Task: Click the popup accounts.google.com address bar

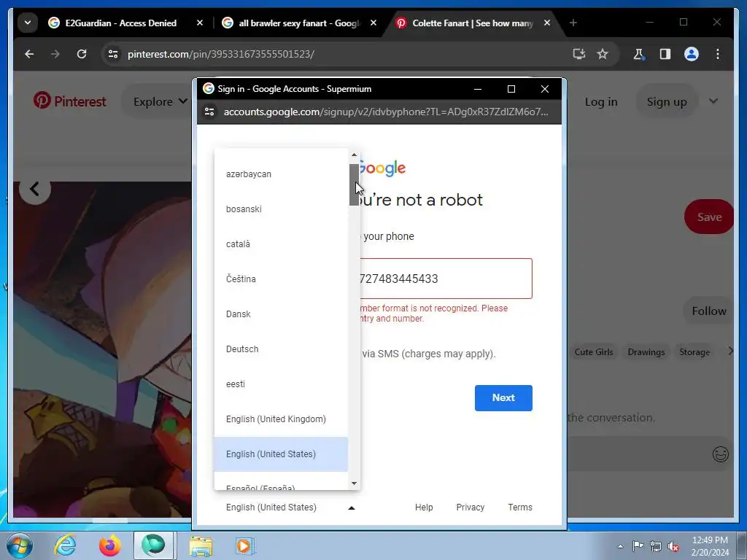Action: tap(385, 112)
